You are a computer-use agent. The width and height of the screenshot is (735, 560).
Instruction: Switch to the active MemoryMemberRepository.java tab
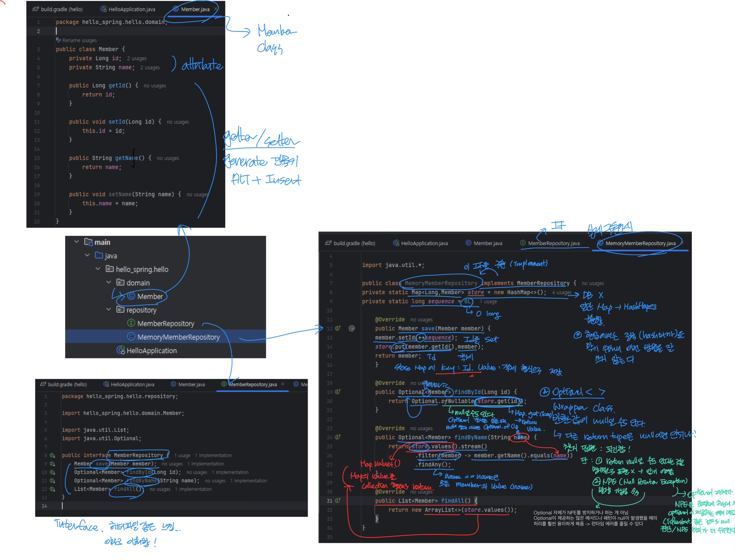point(640,243)
